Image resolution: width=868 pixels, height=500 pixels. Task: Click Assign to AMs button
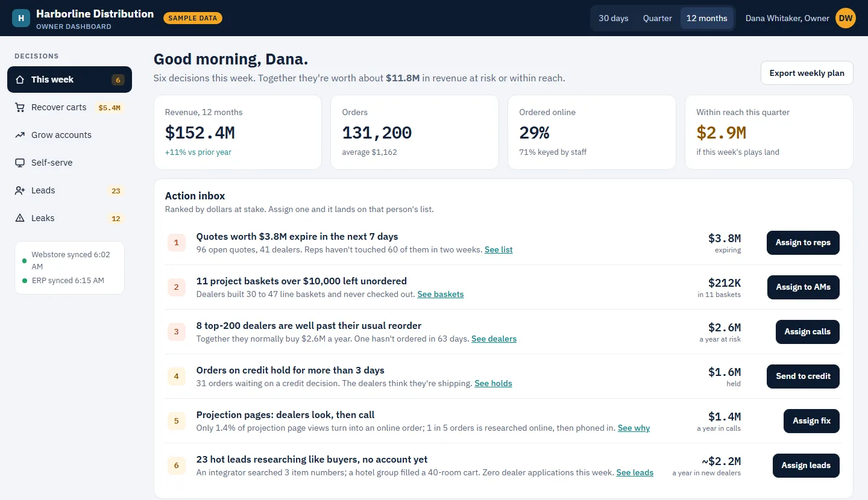pyautogui.click(x=804, y=287)
